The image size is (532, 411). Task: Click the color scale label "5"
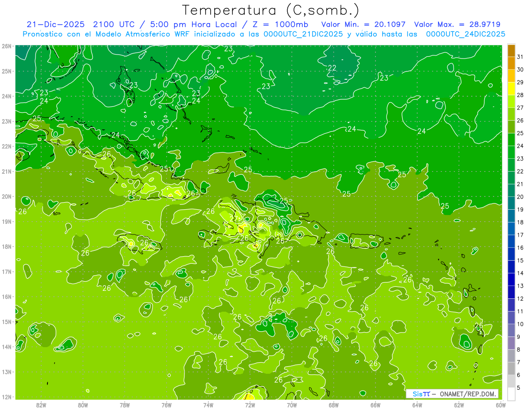pos(519,388)
